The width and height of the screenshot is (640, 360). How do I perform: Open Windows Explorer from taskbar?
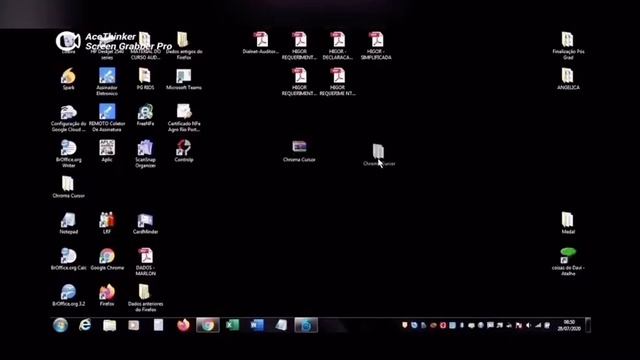click(109, 325)
